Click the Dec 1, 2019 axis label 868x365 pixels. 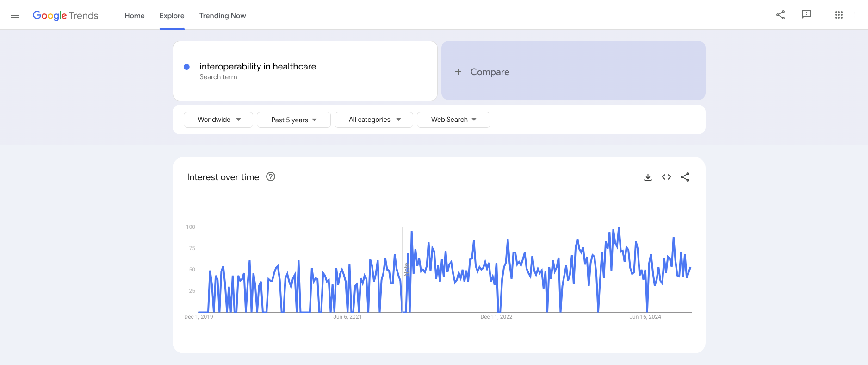[198, 317]
